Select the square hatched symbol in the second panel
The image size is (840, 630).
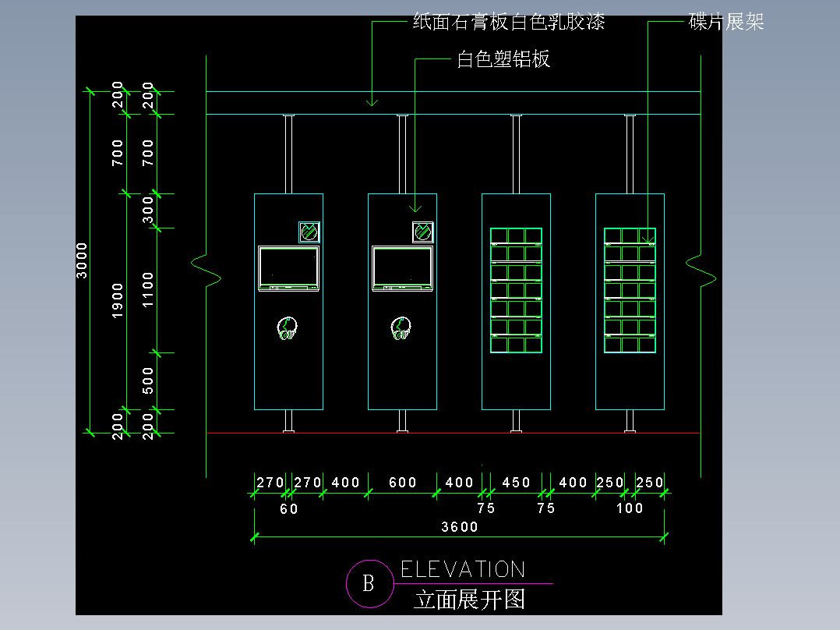(x=422, y=232)
